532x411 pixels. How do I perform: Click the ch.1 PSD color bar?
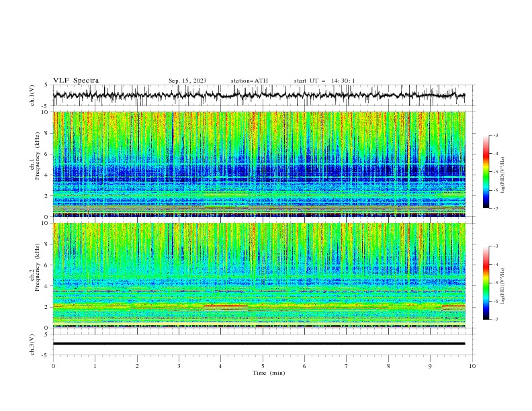(486, 172)
